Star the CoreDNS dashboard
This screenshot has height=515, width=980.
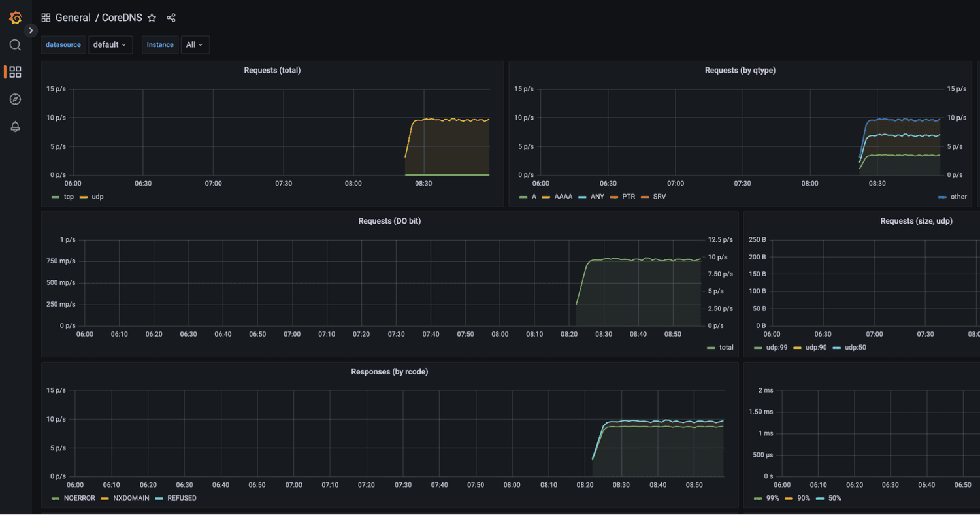152,18
